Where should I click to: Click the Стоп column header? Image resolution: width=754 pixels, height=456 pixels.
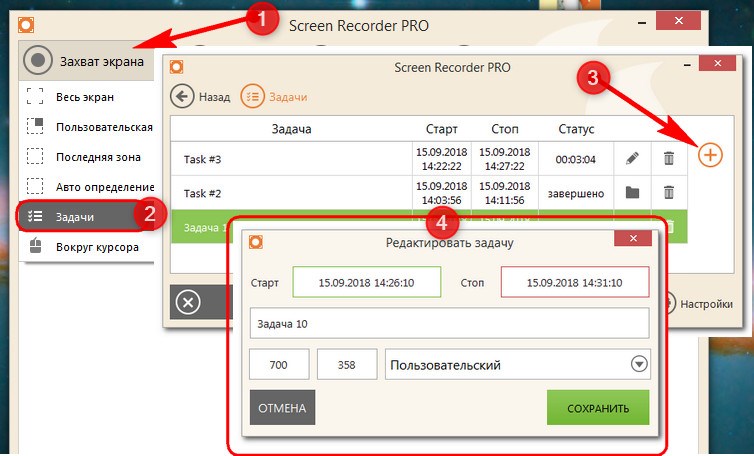505,129
